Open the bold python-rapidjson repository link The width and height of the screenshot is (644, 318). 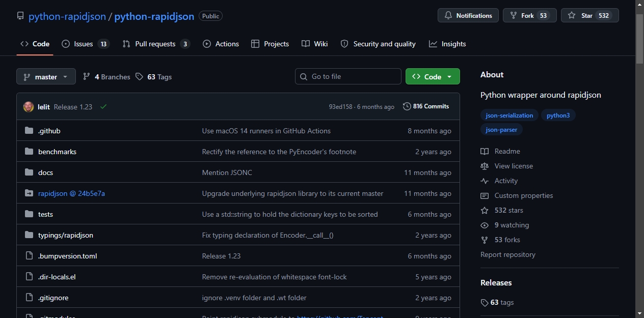(154, 16)
